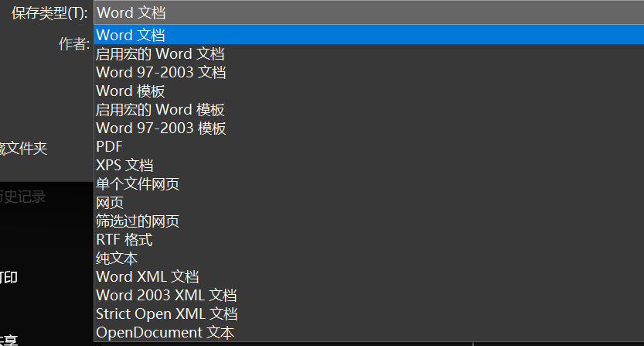The width and height of the screenshot is (644, 346).
Task: Choose PDF as save type
Action: point(369,146)
